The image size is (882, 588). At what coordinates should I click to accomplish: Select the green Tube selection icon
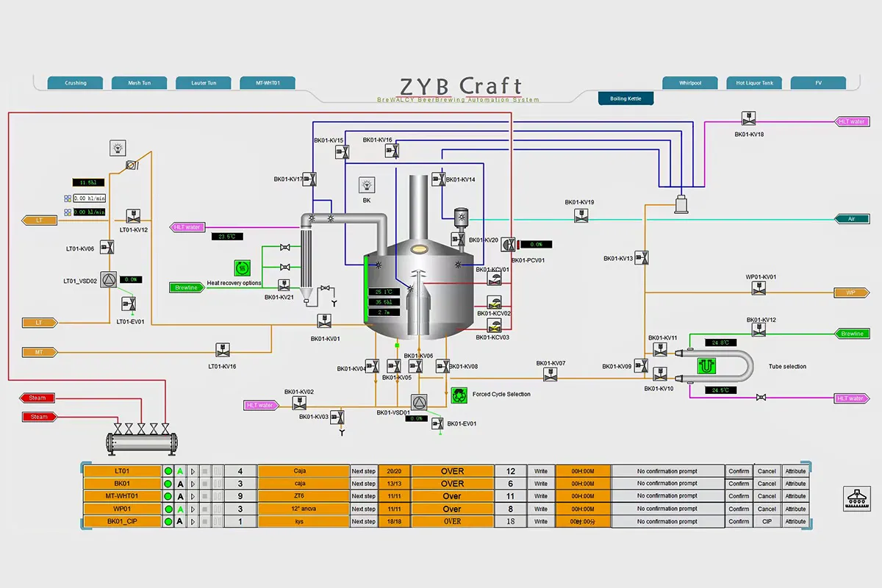click(x=706, y=365)
